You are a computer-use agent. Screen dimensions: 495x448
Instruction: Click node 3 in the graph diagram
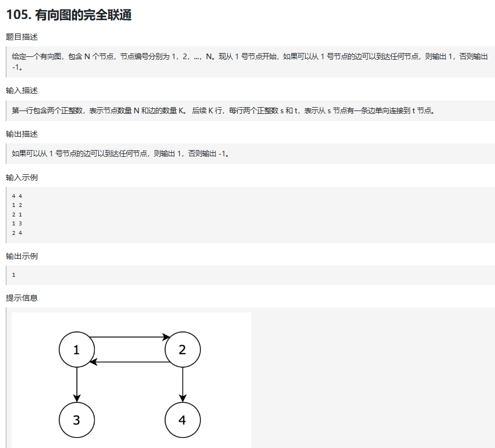point(76,420)
